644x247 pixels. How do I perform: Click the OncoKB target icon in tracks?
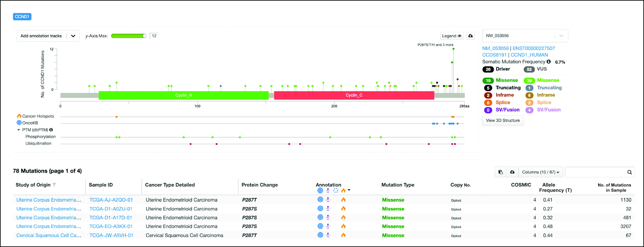[19, 123]
